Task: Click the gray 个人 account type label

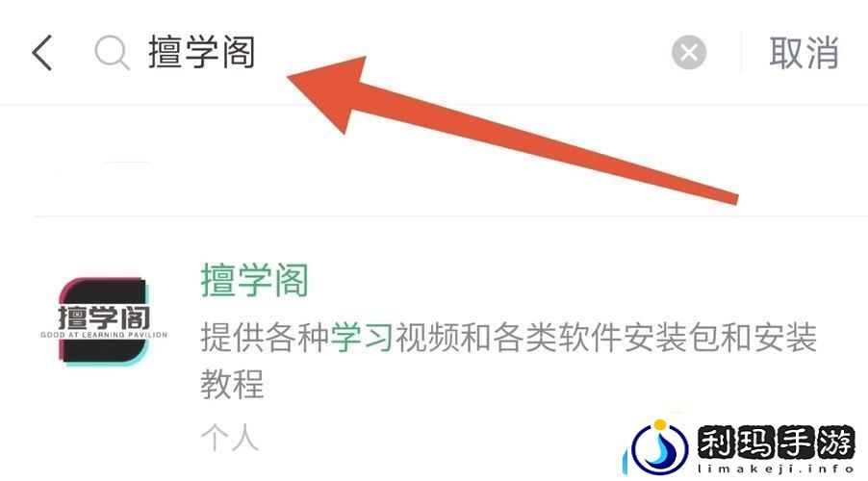Action: point(230,438)
